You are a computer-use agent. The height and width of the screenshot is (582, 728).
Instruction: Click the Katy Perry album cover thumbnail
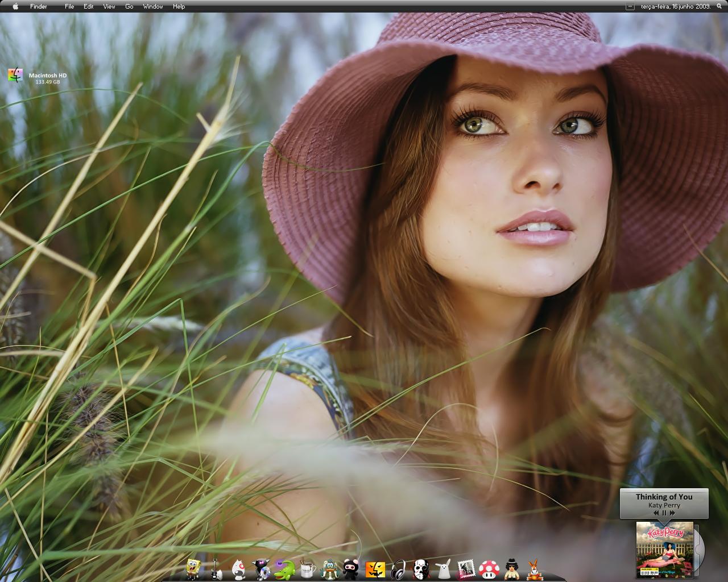click(664, 549)
